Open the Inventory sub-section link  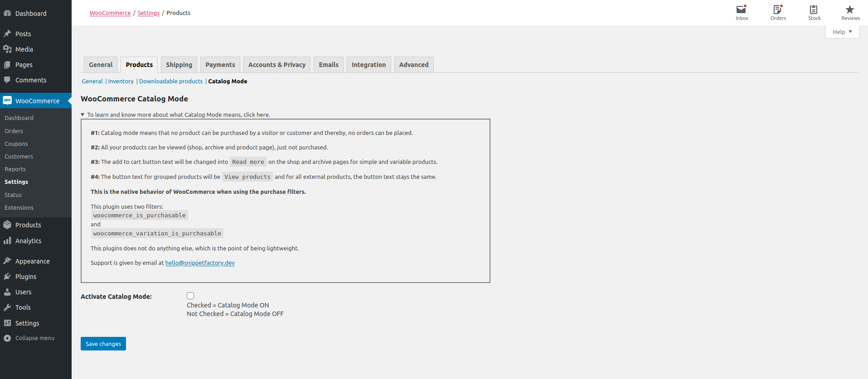121,81
